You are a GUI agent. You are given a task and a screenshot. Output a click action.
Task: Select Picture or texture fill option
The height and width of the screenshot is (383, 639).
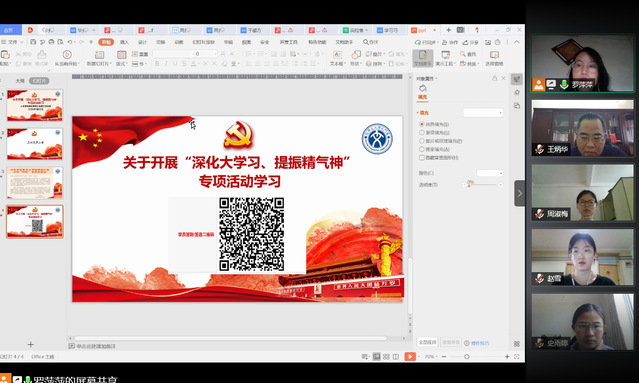[422, 141]
